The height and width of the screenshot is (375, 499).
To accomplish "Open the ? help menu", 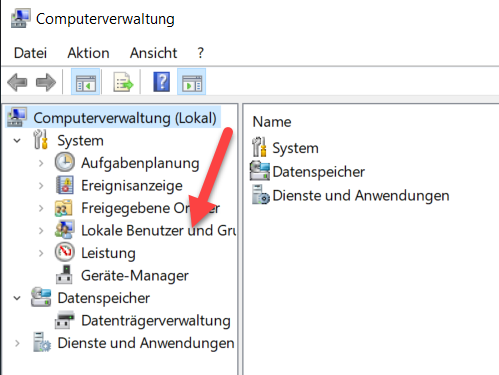I will [200, 53].
